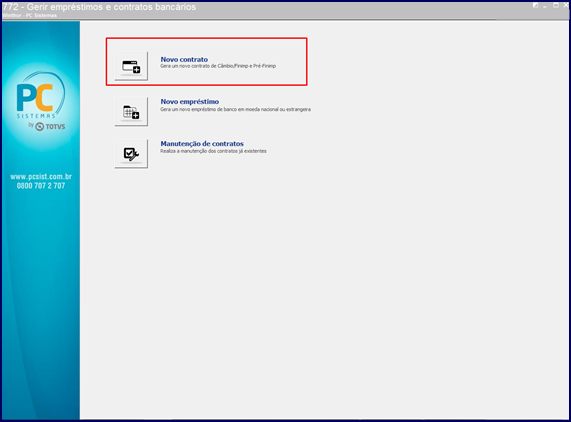Click the Novo contrato icon button

coord(131,66)
